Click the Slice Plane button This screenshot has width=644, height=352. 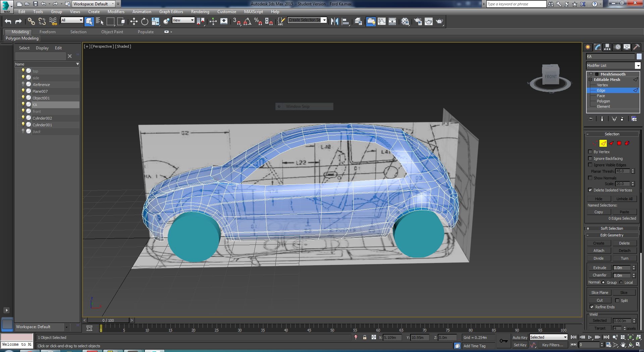[599, 293]
